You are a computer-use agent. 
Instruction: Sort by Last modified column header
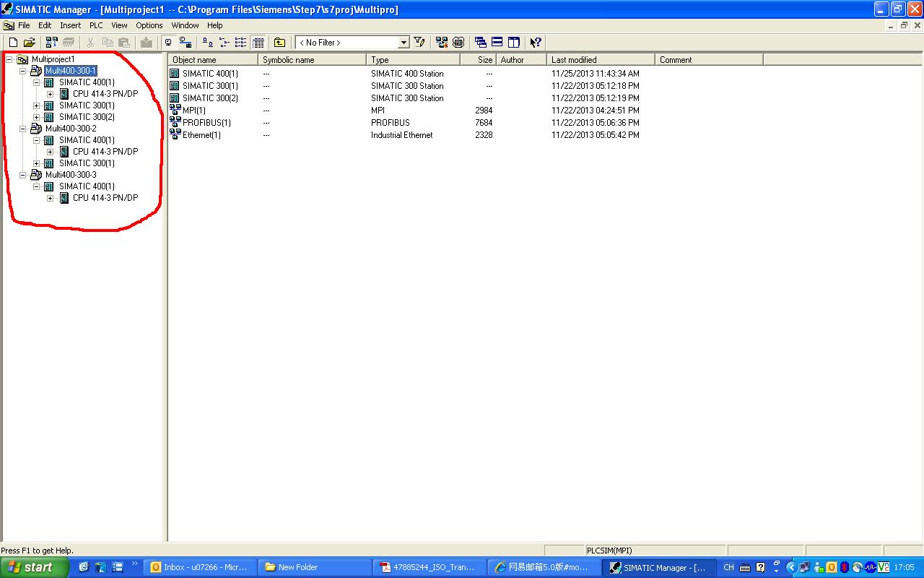click(x=601, y=60)
